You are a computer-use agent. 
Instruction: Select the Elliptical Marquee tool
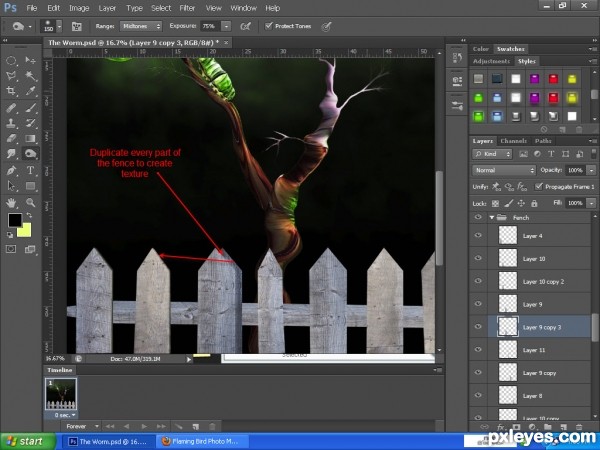click(x=11, y=60)
